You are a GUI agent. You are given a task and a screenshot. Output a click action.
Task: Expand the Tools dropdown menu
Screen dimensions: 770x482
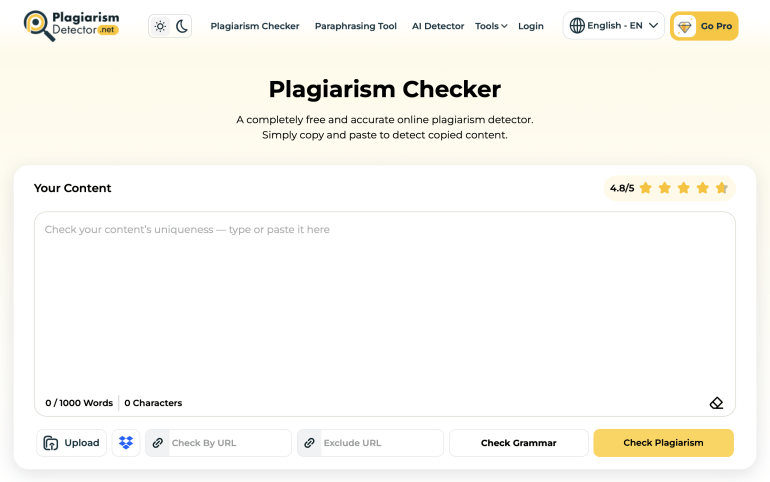pos(491,26)
